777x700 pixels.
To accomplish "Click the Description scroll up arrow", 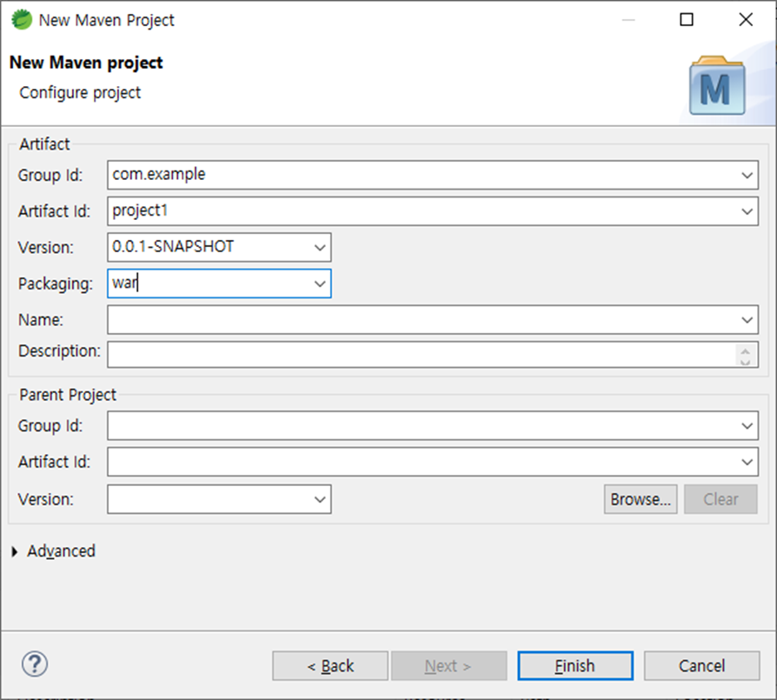I will (746, 350).
